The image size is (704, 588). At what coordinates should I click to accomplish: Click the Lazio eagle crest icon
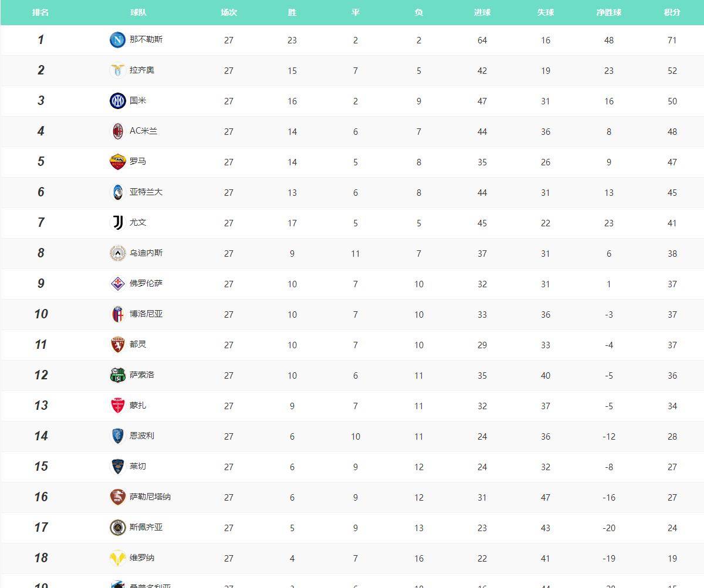[x=117, y=70]
